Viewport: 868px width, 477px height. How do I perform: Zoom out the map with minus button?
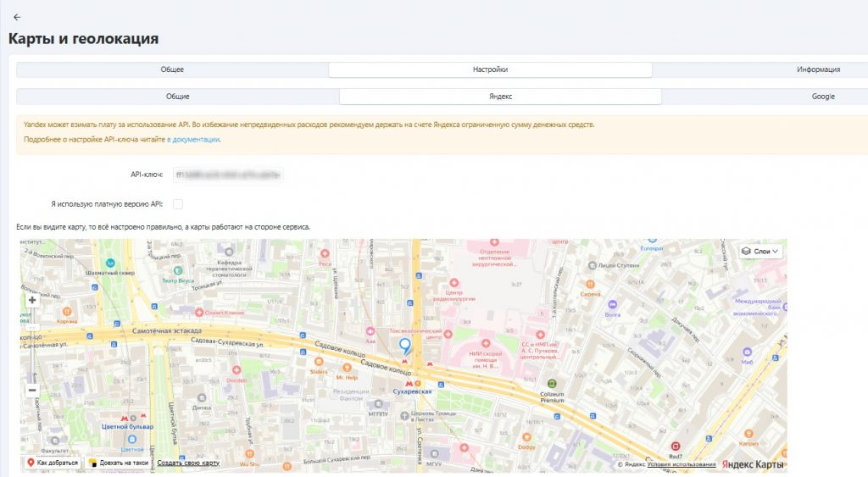coord(32,390)
